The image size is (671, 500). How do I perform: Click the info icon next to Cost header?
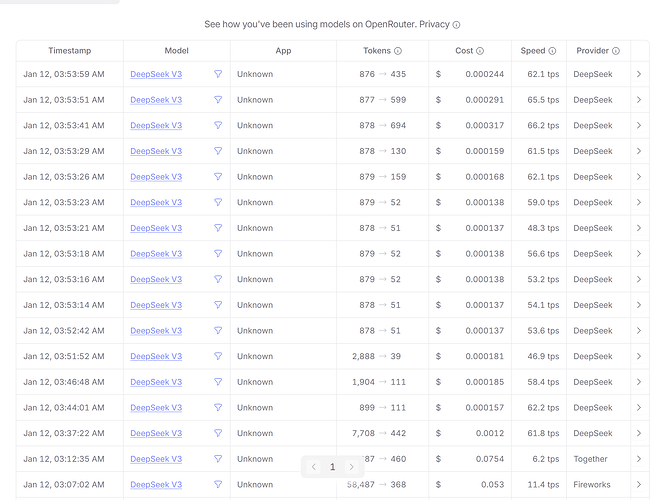(480, 51)
